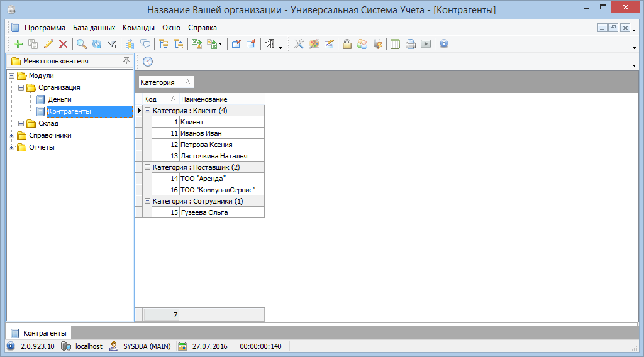Click the blue arrows Refresh icon

(x=96, y=44)
